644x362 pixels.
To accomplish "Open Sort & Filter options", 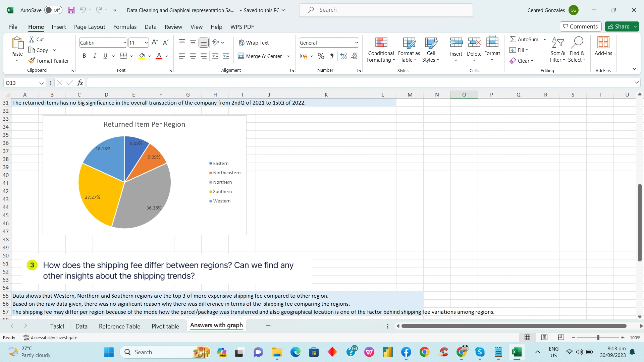I will pyautogui.click(x=557, y=50).
